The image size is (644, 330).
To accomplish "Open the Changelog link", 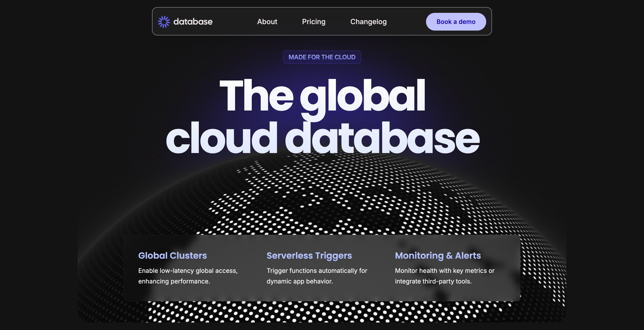I will point(368,22).
